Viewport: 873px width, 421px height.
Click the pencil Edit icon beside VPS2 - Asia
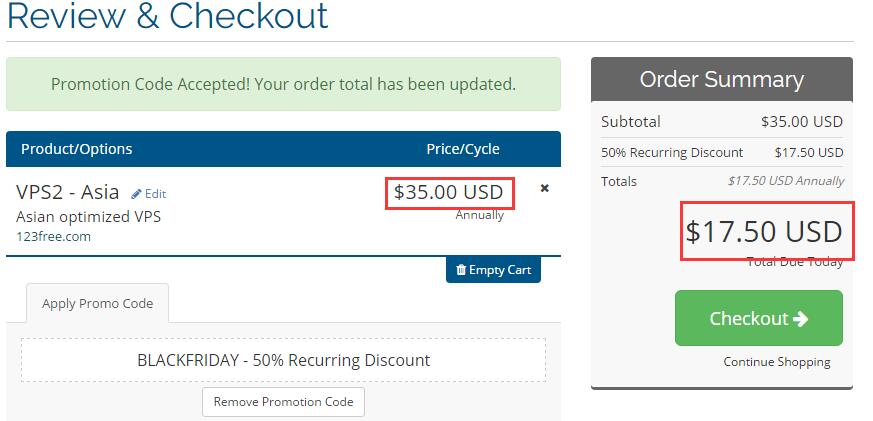click(137, 194)
